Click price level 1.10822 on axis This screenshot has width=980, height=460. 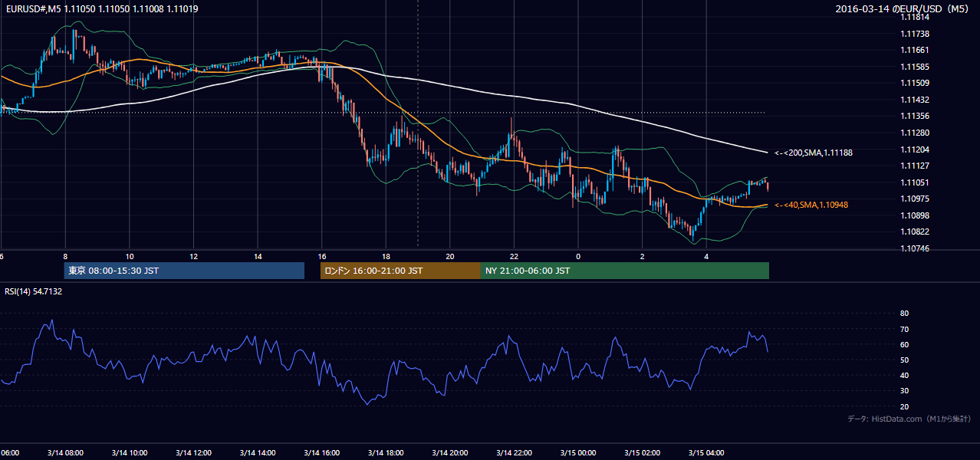point(916,232)
